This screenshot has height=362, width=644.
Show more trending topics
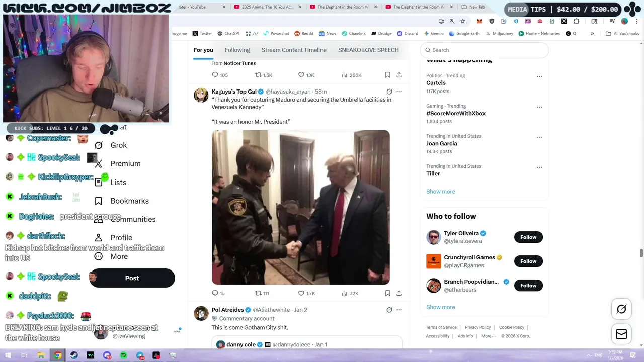pos(440,192)
